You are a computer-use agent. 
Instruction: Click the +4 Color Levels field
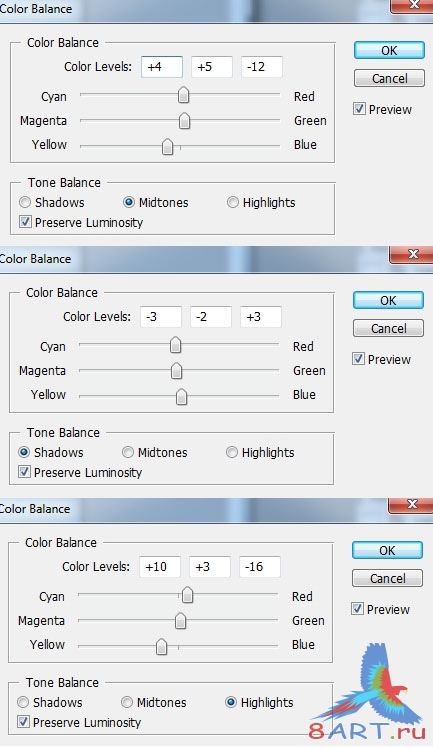(162, 67)
